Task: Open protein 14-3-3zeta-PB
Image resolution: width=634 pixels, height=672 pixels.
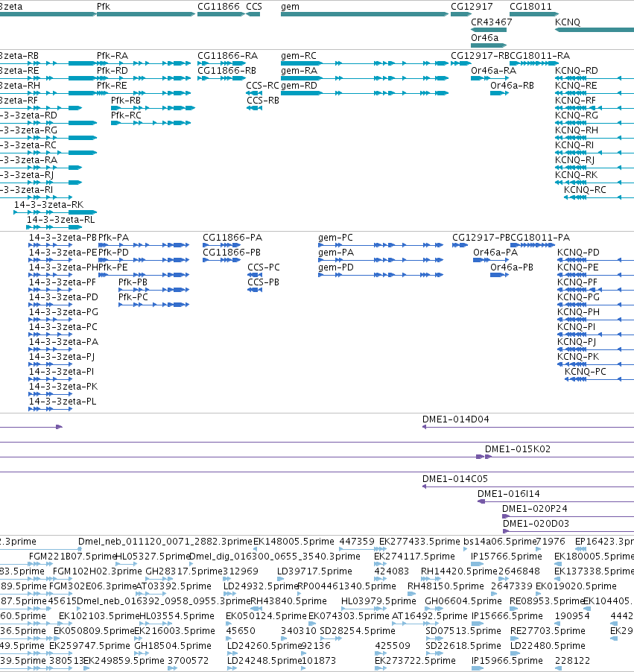Action: (x=63, y=238)
